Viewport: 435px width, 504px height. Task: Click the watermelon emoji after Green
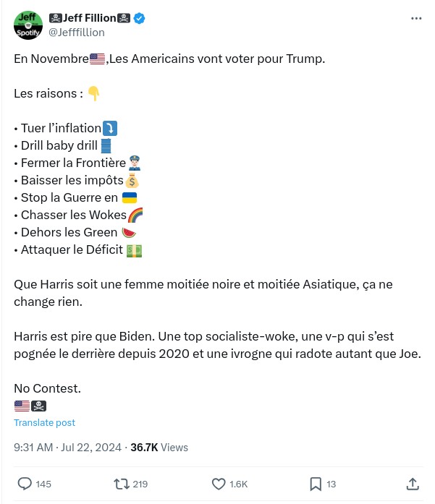tap(129, 232)
